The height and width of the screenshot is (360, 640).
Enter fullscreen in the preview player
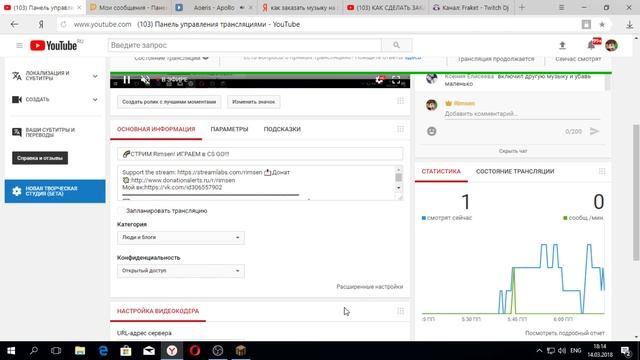[396, 80]
